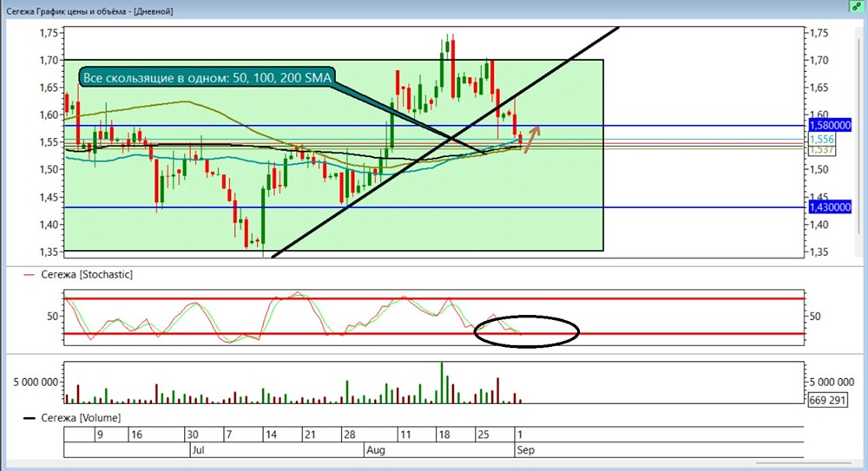Click date 18 on the time axis

pos(444,435)
